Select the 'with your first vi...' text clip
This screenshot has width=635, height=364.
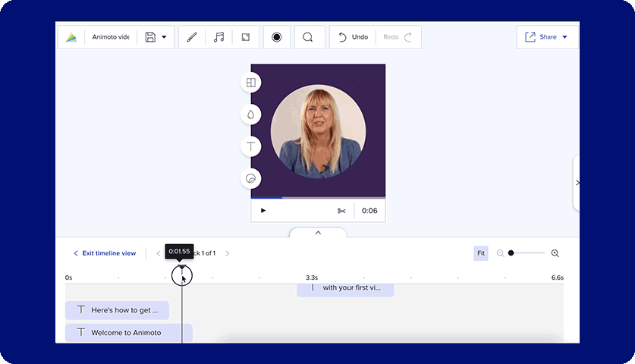(345, 290)
